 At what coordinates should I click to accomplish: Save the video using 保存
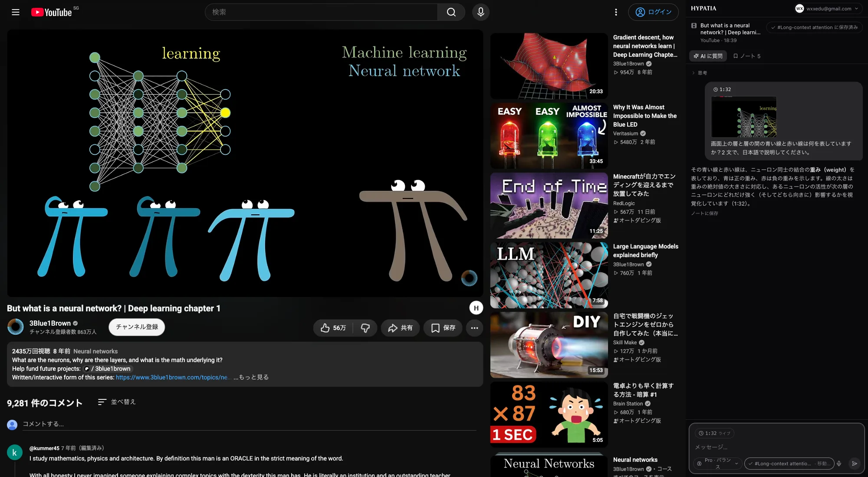tap(443, 328)
